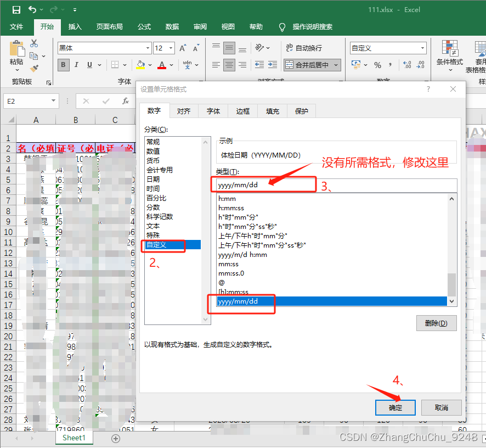Click the Borders icon

click(115, 65)
